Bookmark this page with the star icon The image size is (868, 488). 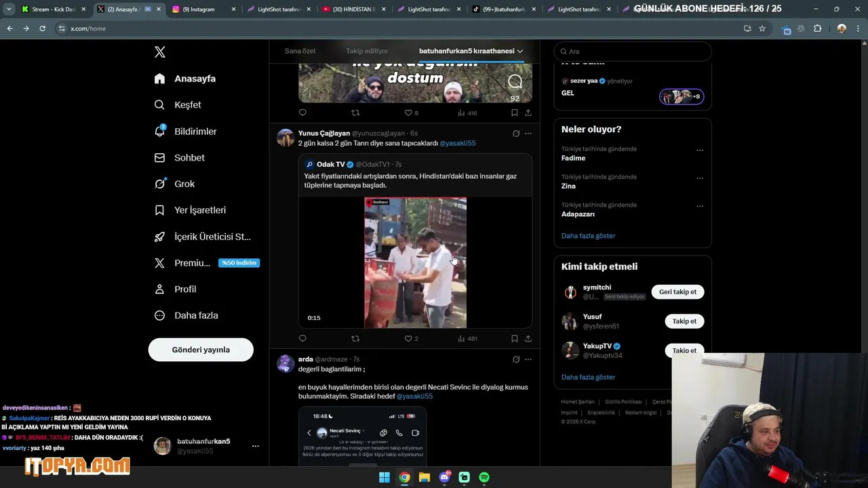pyautogui.click(x=762, y=28)
